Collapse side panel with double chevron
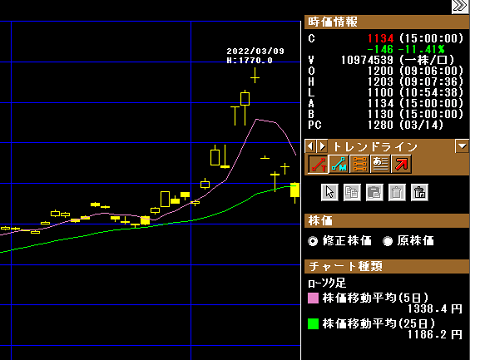The image size is (480, 360). click(460, 6)
